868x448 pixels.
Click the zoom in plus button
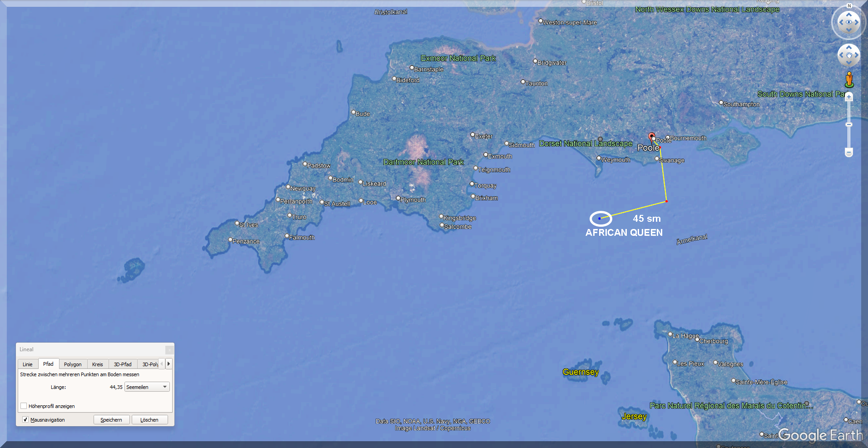[x=848, y=97]
